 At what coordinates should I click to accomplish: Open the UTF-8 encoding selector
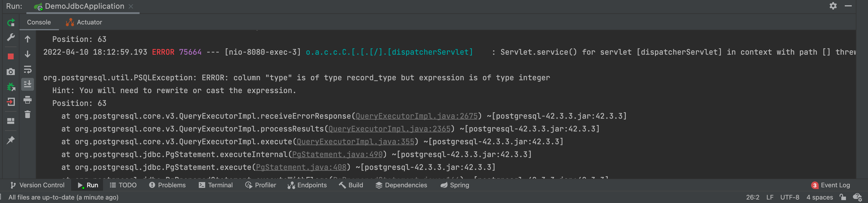[789, 197]
